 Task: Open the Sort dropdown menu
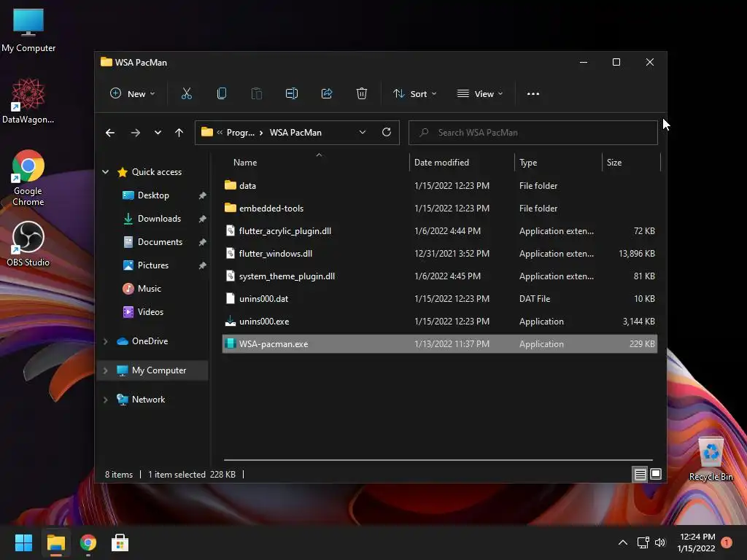414,94
